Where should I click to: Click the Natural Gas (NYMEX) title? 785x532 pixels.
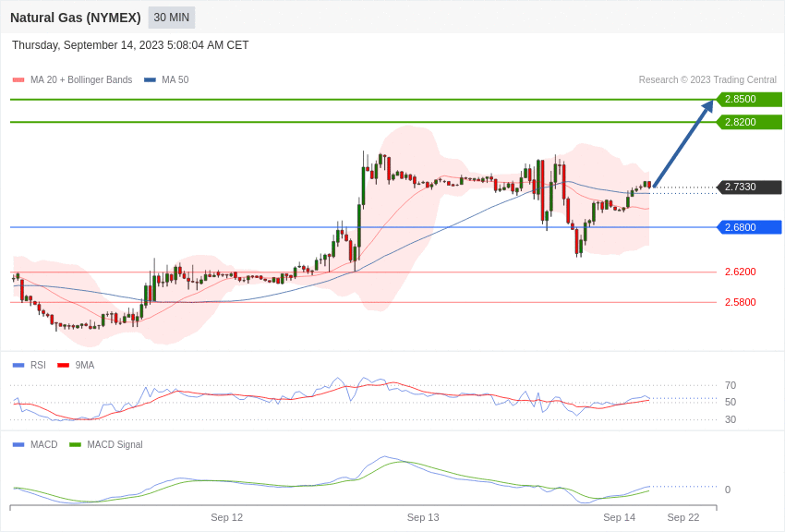pos(76,18)
